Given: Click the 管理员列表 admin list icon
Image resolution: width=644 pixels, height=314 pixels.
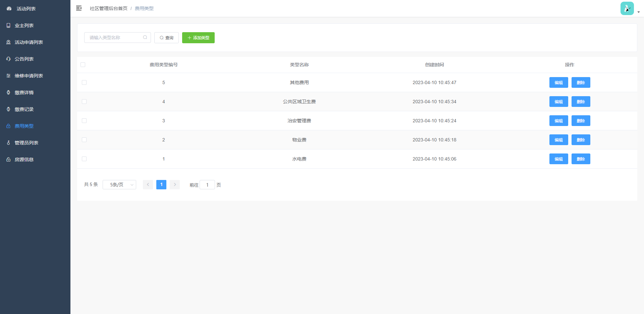Looking at the screenshot, I should pyautogui.click(x=8, y=143).
